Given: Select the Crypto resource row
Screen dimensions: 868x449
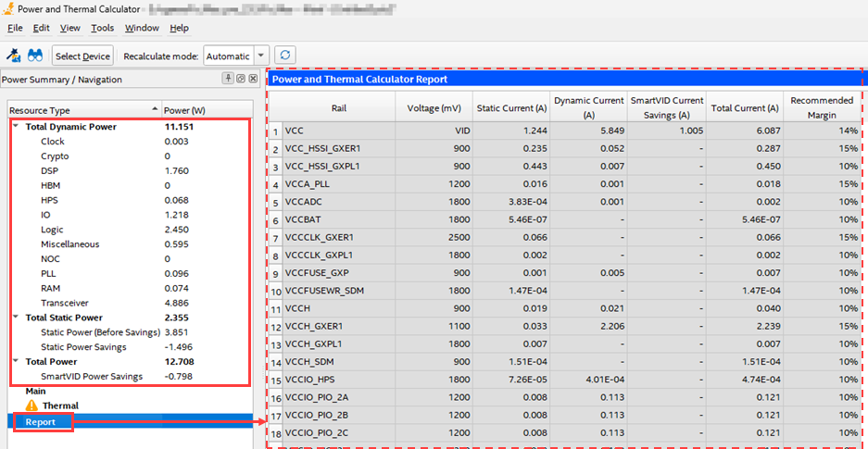Looking at the screenshot, I should [x=132, y=156].
